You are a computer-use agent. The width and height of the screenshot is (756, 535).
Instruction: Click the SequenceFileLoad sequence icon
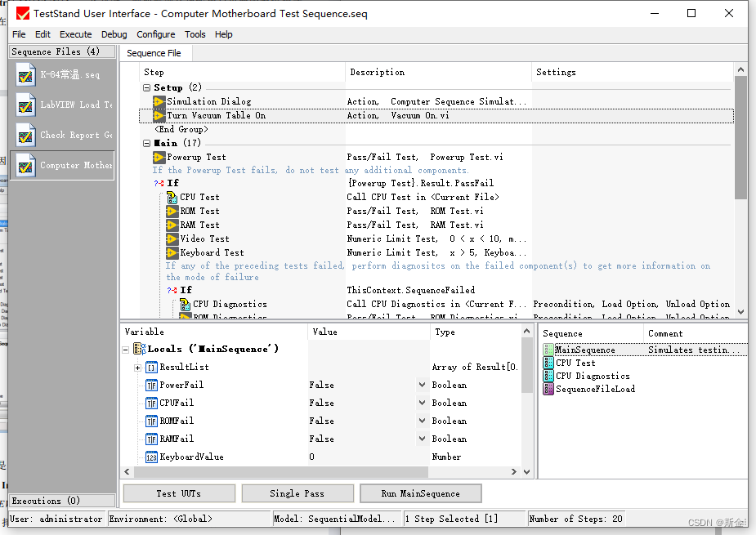548,389
